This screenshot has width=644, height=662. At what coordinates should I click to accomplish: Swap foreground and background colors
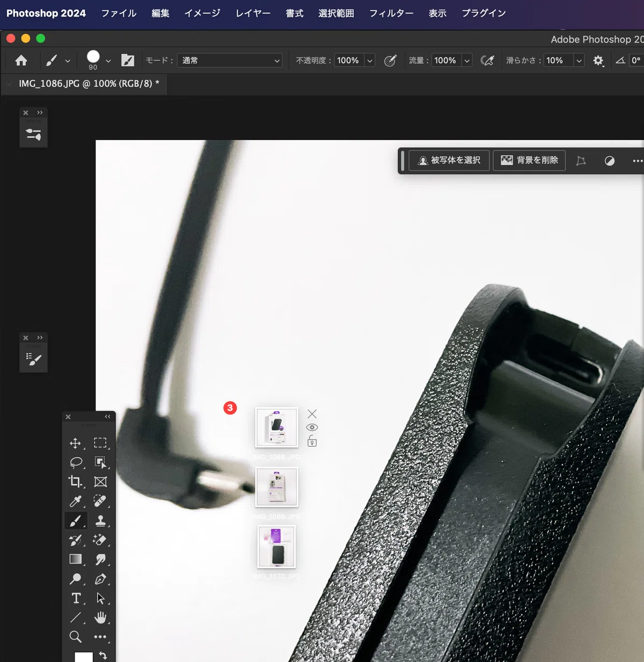pos(103,656)
